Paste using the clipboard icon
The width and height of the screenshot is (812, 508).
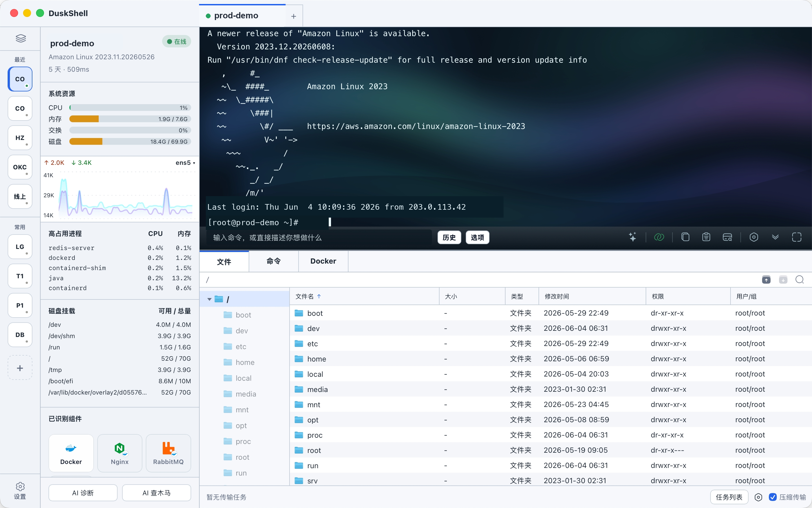[x=706, y=237]
